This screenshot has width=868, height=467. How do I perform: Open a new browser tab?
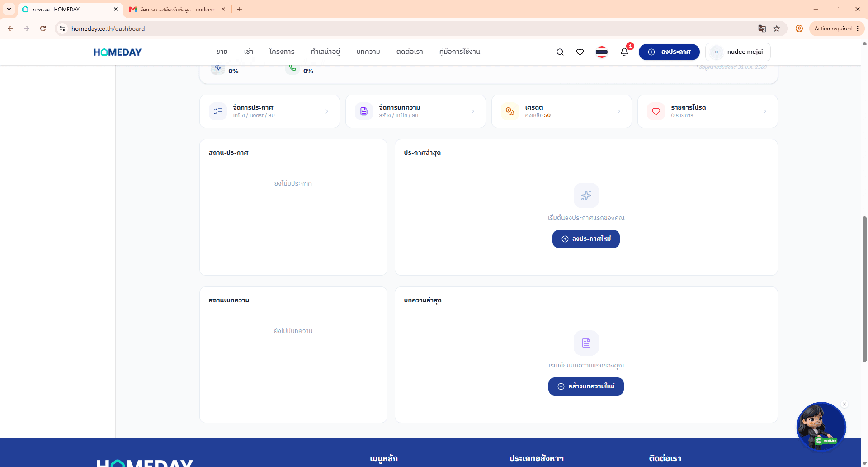[x=240, y=9]
